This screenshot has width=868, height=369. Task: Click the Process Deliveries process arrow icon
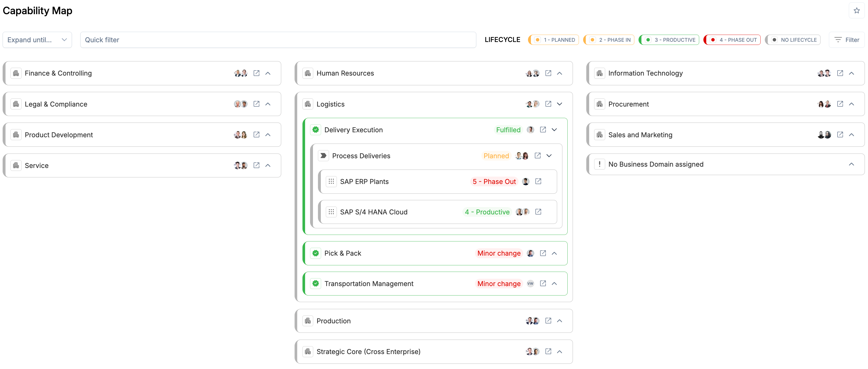(x=323, y=156)
